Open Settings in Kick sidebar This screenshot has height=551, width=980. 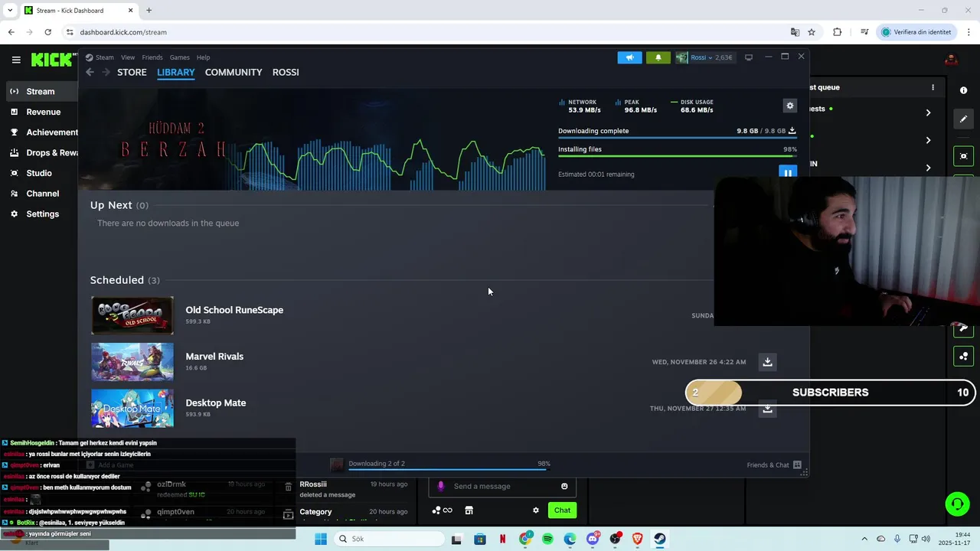coord(41,214)
